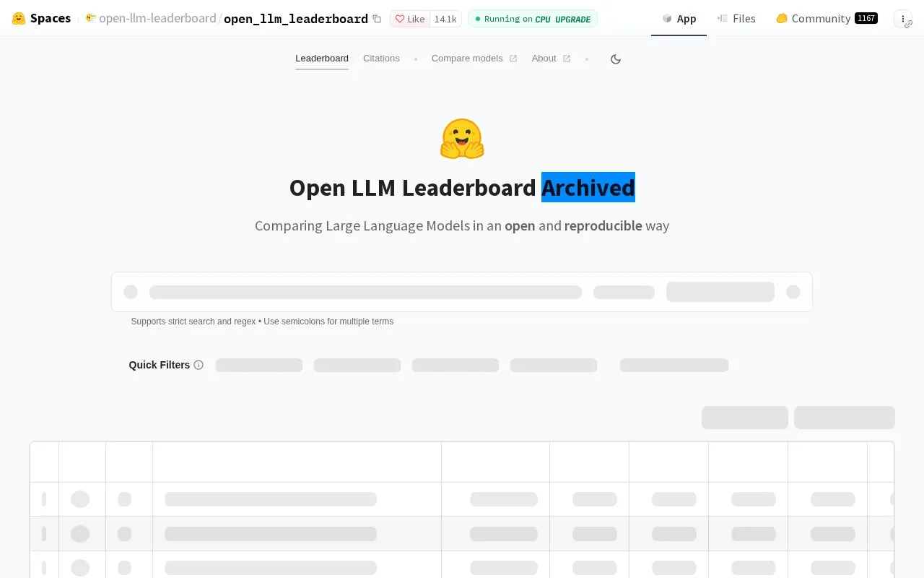Click the Quick Filters label
The width and height of the screenshot is (924, 578).
click(160, 365)
